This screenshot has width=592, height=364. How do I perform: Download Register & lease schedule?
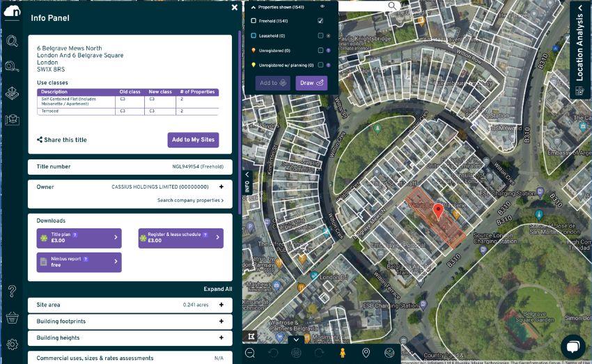181,238
